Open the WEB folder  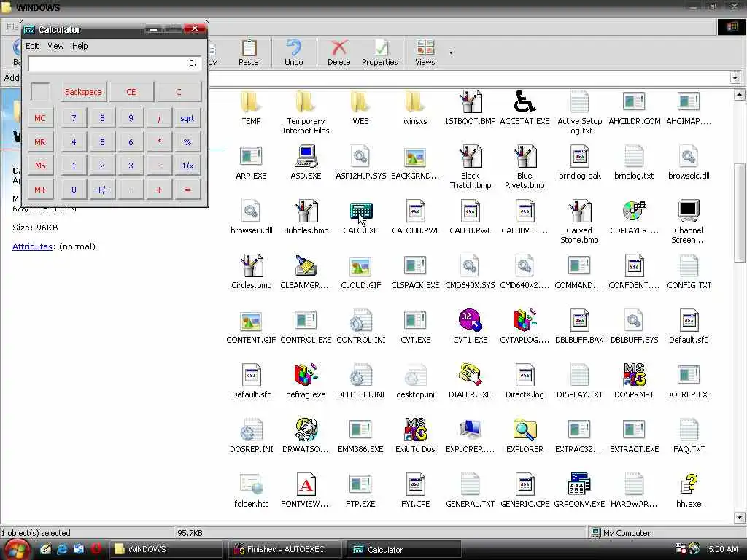[x=360, y=102]
